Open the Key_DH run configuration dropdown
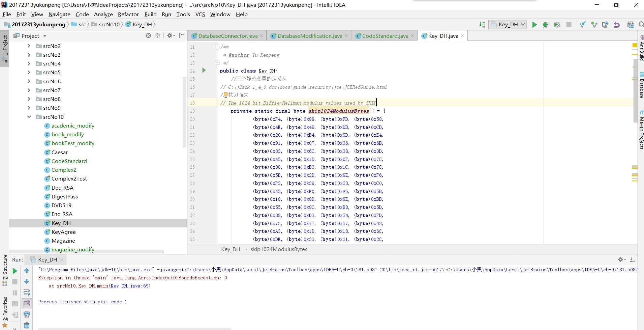This screenshot has width=644, height=330. click(x=508, y=24)
